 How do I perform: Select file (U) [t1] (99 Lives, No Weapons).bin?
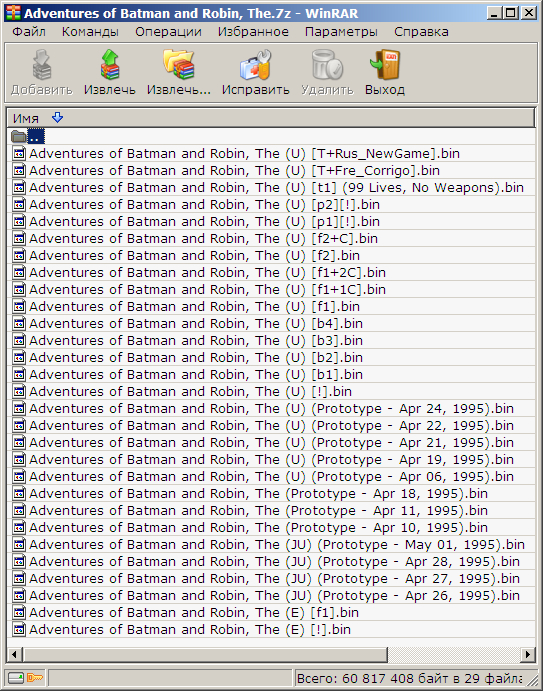point(276,188)
